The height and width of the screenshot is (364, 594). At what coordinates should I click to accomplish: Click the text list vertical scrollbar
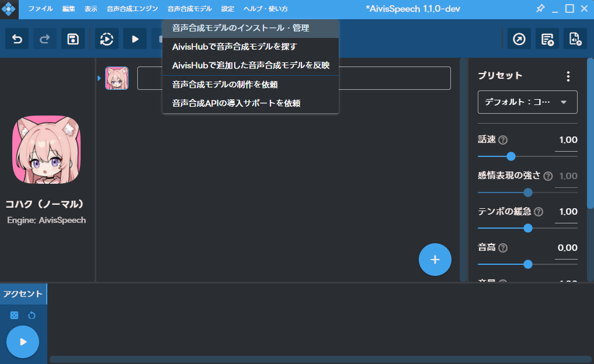(463, 170)
